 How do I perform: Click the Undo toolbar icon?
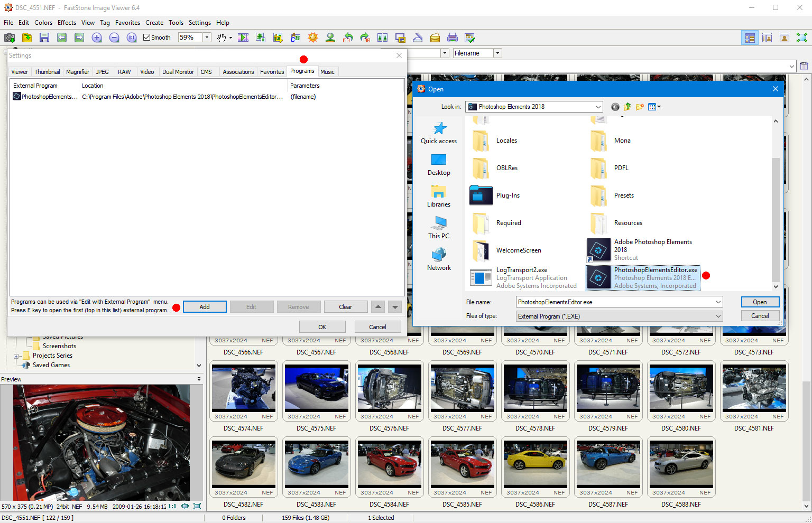pos(348,38)
